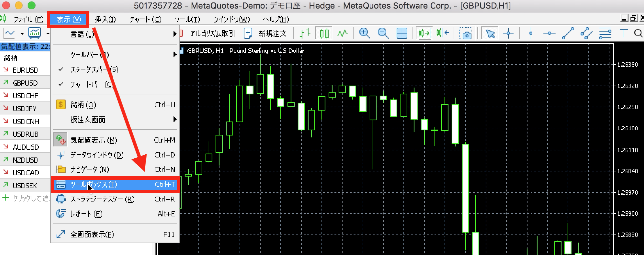
Task: Click the tile windows grid icon
Action: pos(402,33)
